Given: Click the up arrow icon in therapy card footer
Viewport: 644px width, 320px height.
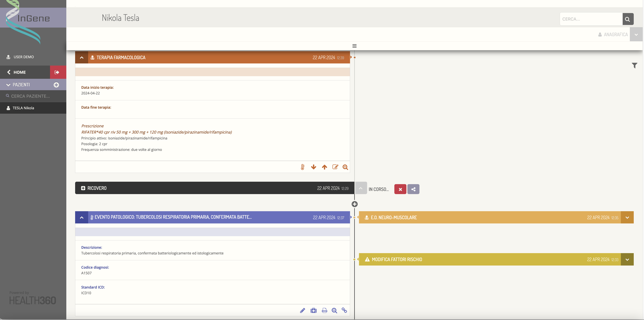Looking at the screenshot, I should coord(324,167).
